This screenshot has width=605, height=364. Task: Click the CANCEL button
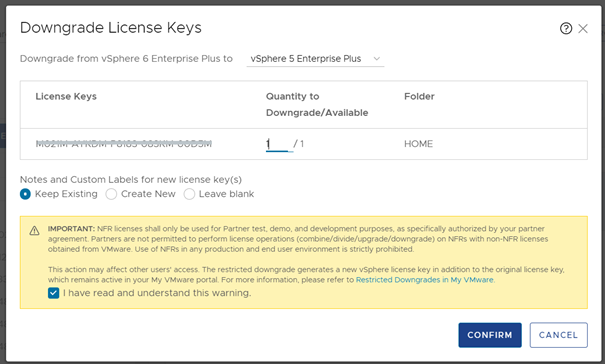(558, 335)
